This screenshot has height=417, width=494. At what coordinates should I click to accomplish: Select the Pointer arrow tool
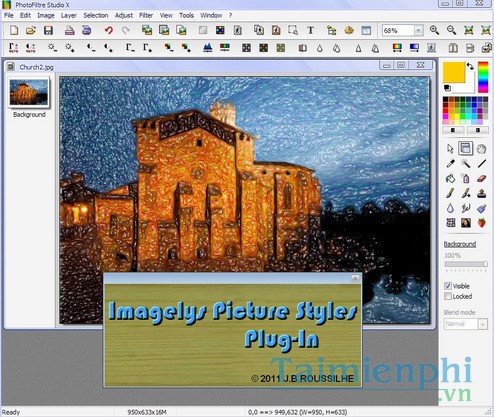click(x=450, y=148)
